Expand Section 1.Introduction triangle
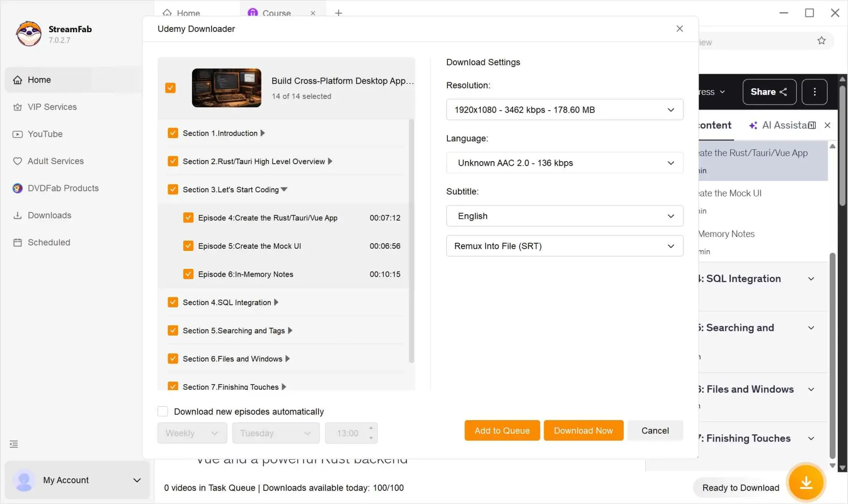848x504 pixels. click(x=262, y=133)
